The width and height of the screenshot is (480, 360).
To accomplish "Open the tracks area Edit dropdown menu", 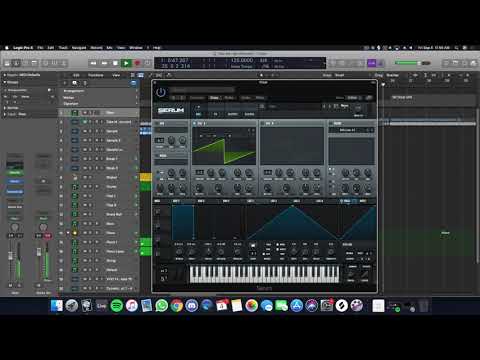I will coord(76,75).
